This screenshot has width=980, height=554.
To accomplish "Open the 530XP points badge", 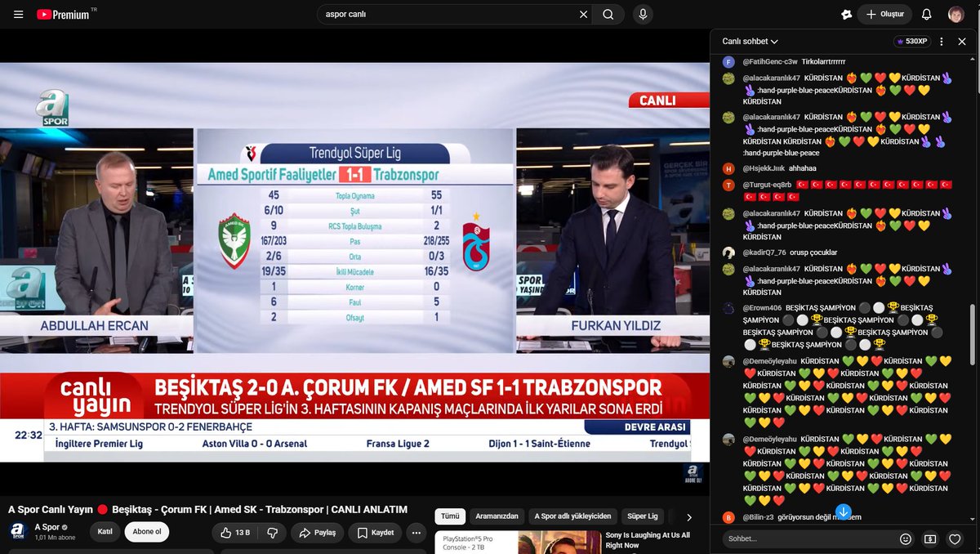I will (912, 41).
